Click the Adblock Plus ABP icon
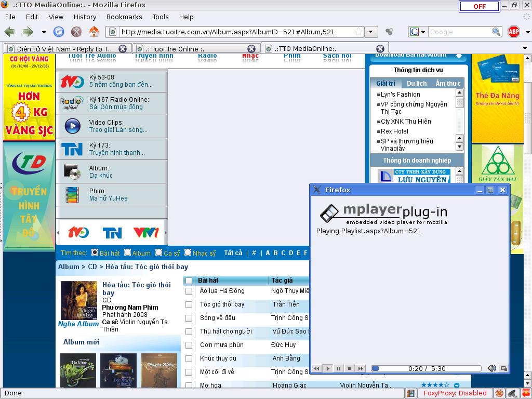This screenshot has width=532, height=399. coord(514,32)
